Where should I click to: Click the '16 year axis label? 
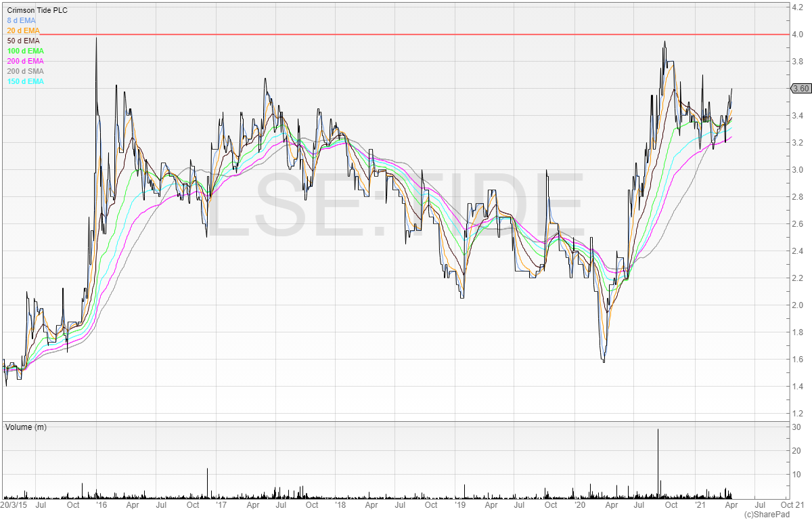coord(101,505)
